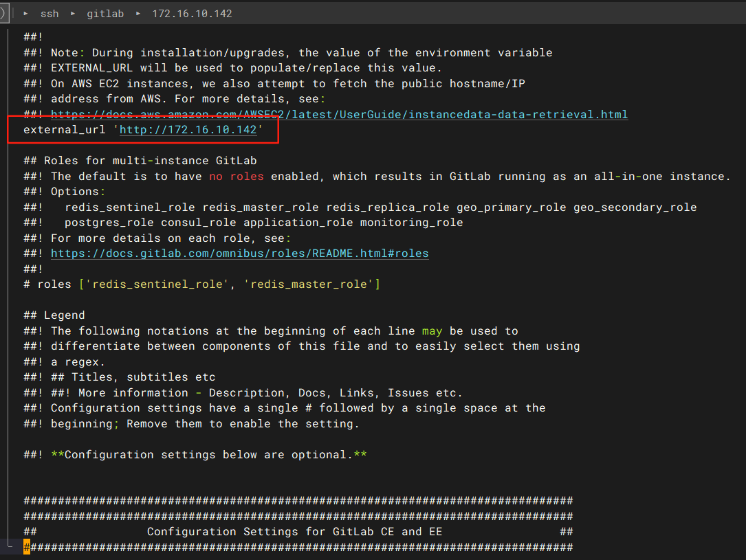Viewport: 746px width, 560px height.
Task: Click "application_role" in the Options list
Action: click(x=298, y=223)
